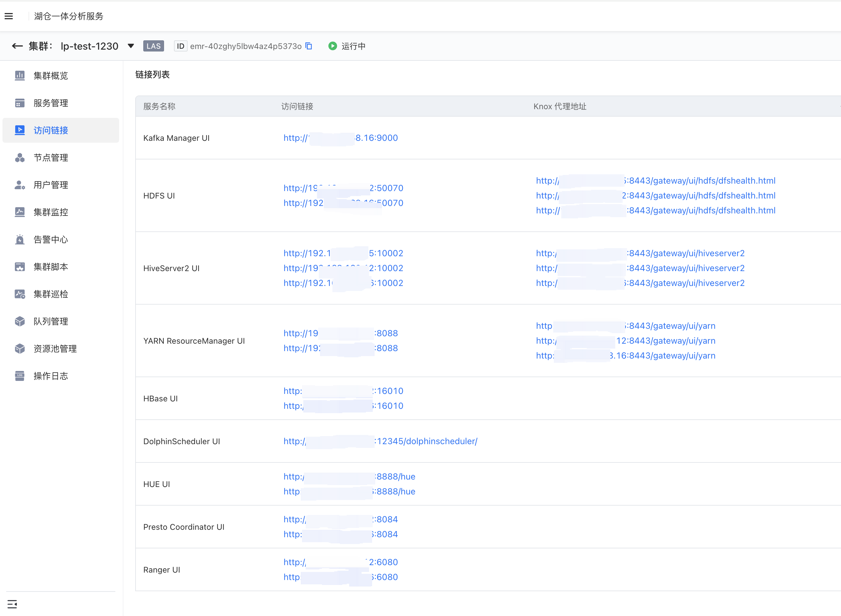Image resolution: width=841 pixels, height=616 pixels.
Task: Select 服务管理 menu label
Action: (x=51, y=103)
